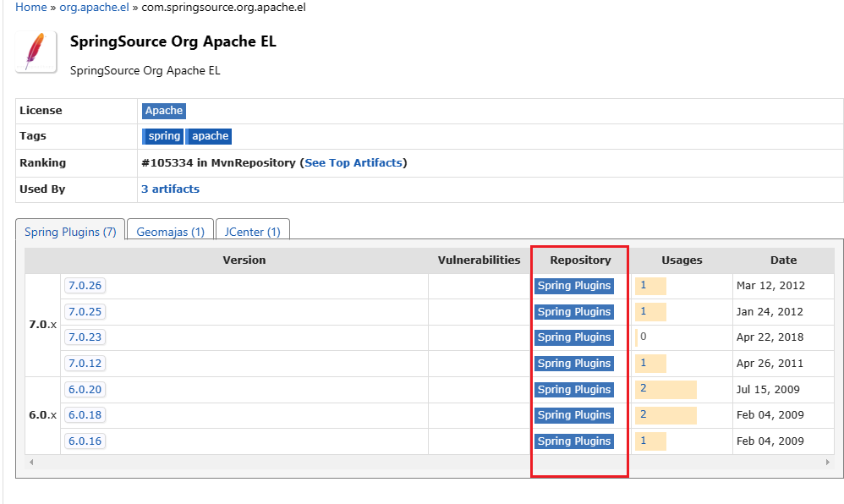This screenshot has width=844, height=504.
Task: Click Spring Plugins badge for 7.0.26
Action: 574,286
